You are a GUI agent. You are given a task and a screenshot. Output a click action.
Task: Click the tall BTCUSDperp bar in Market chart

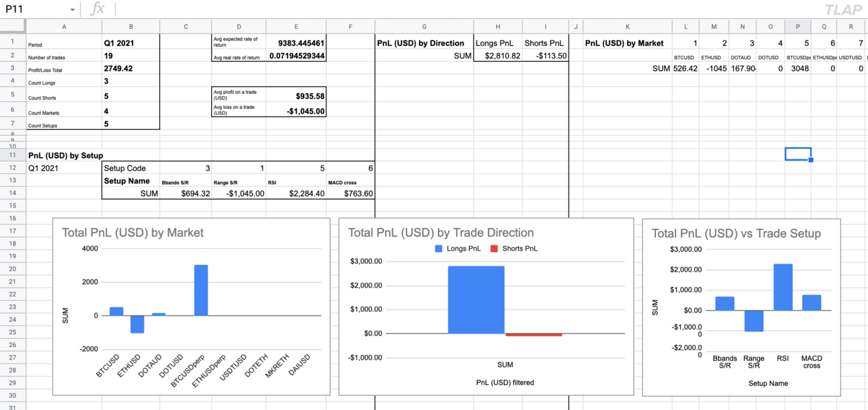pyautogui.click(x=201, y=290)
